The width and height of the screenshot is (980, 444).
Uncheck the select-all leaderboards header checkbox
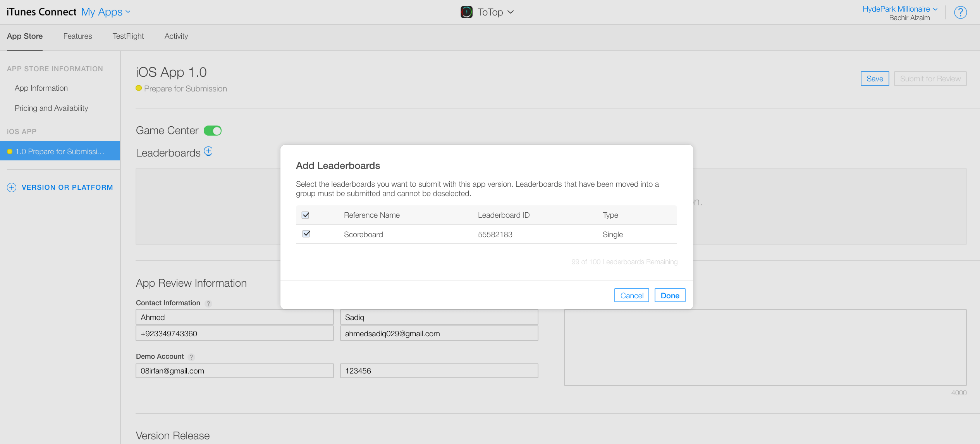click(306, 215)
